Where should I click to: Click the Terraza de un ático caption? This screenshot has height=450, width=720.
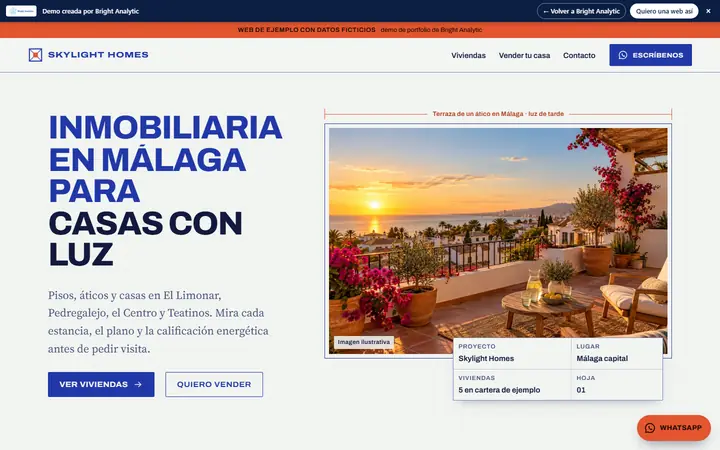coord(498,114)
